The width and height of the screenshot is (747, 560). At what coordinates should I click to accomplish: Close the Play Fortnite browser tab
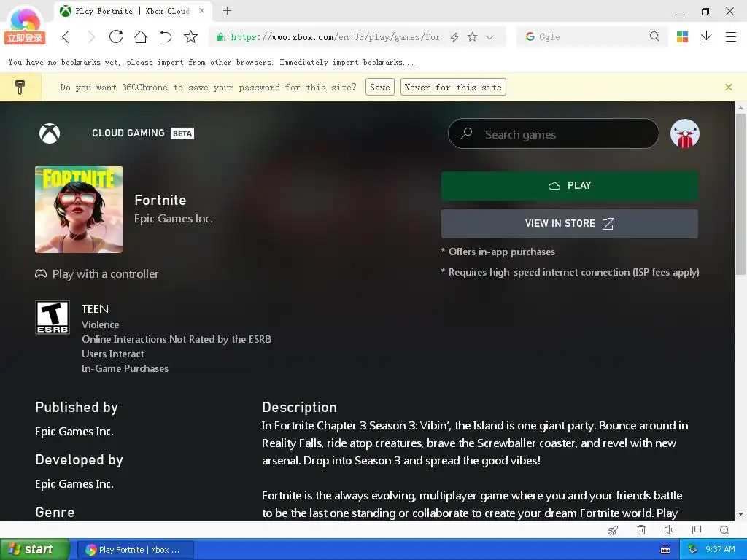(x=201, y=10)
